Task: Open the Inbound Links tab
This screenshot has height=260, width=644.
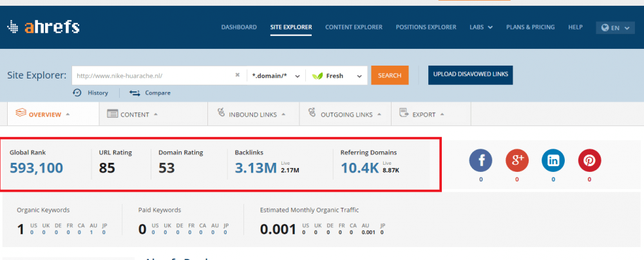Action: tap(254, 114)
